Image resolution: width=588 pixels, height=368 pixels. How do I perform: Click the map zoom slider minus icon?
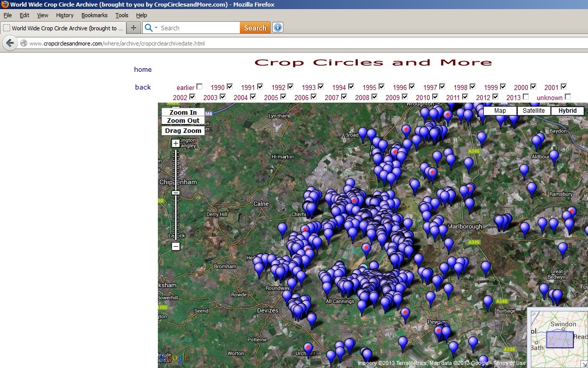(x=176, y=247)
